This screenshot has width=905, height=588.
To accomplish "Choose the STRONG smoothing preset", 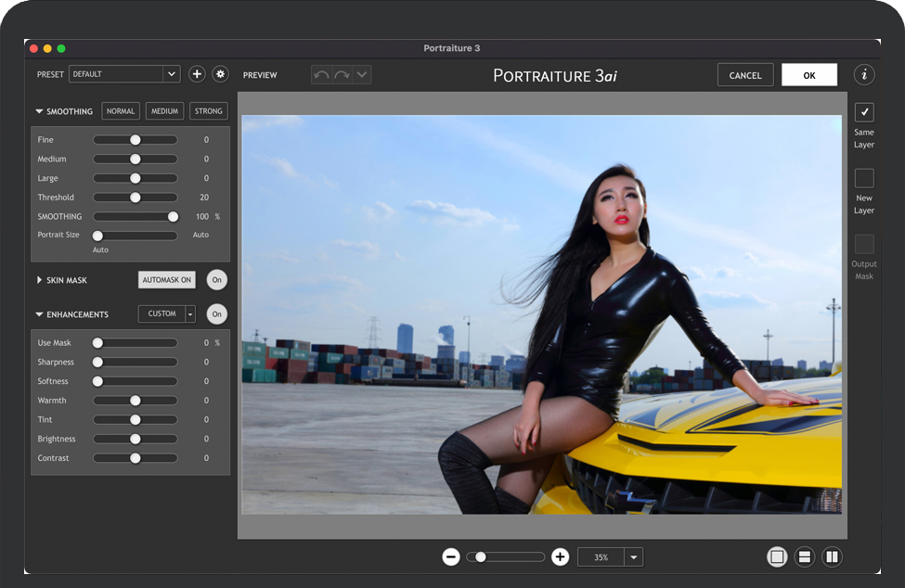I will 209,111.
